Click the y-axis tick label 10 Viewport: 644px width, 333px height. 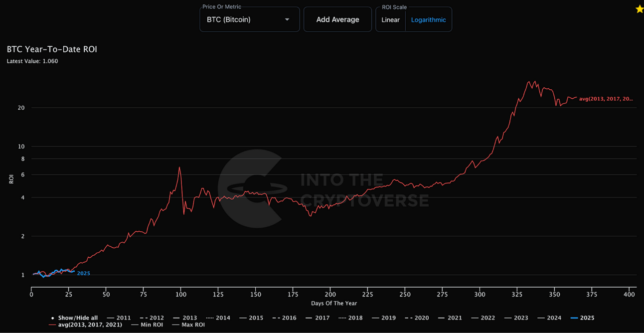click(x=21, y=147)
